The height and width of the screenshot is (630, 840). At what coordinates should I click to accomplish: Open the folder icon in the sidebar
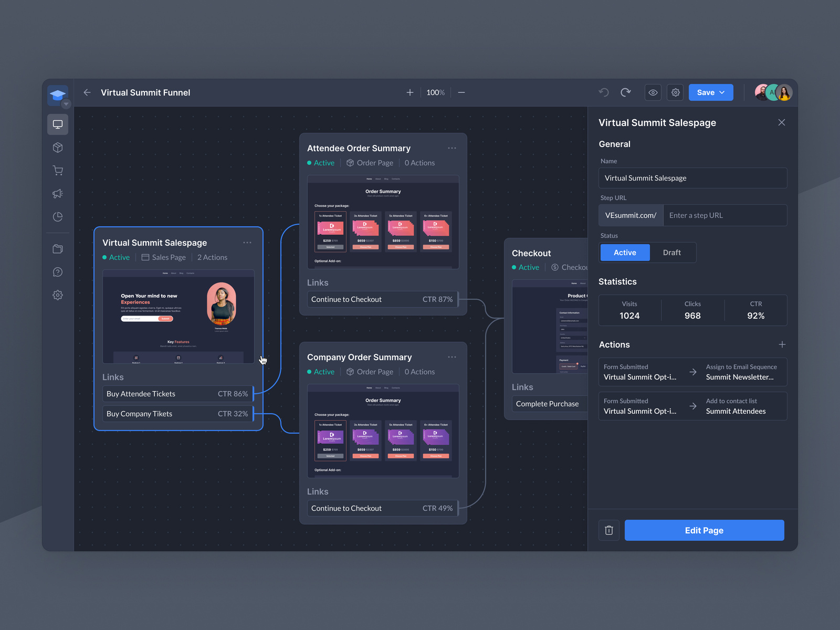point(57,248)
